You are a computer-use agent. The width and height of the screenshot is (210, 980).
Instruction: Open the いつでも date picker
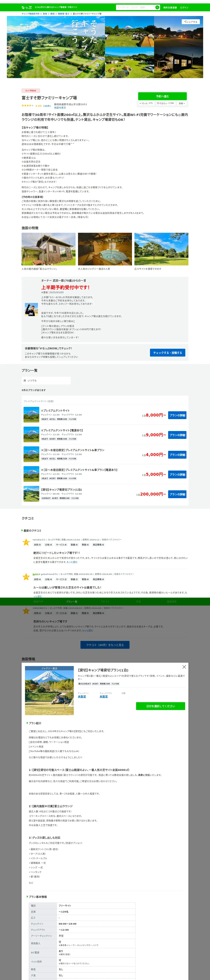(46, 380)
